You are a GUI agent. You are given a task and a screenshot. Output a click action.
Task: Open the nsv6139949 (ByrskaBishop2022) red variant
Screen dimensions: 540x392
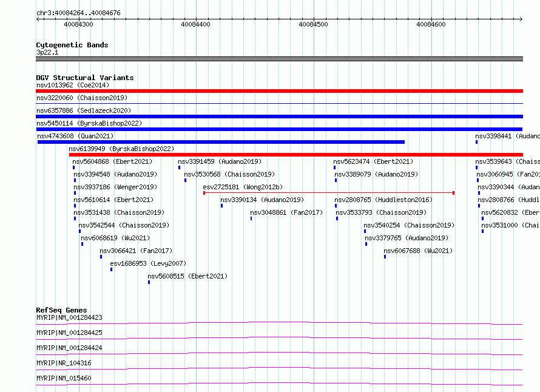296,155
